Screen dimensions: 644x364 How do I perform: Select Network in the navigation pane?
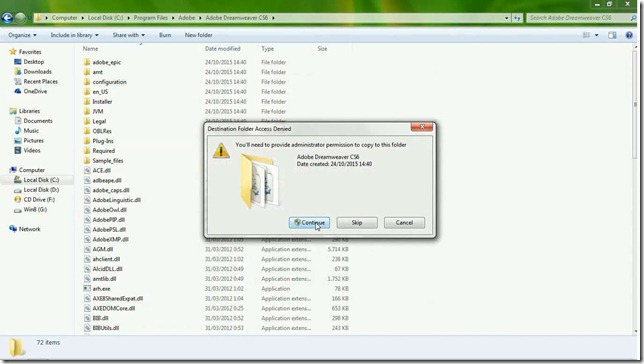[30, 230]
